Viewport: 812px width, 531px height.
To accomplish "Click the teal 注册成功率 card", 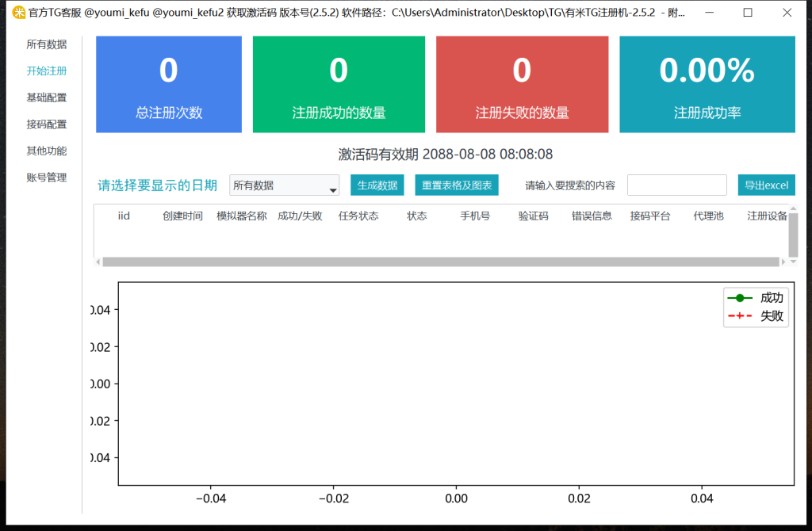I will pyautogui.click(x=707, y=84).
